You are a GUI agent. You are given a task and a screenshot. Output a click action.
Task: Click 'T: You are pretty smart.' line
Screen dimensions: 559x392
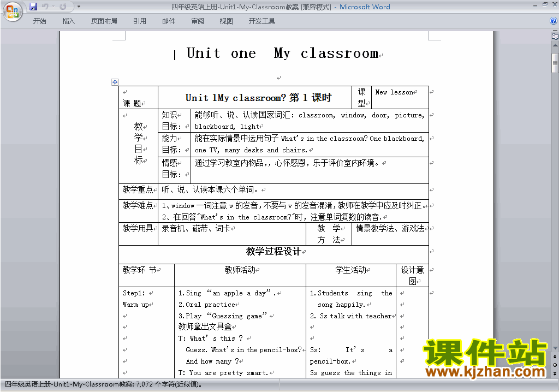(223, 373)
